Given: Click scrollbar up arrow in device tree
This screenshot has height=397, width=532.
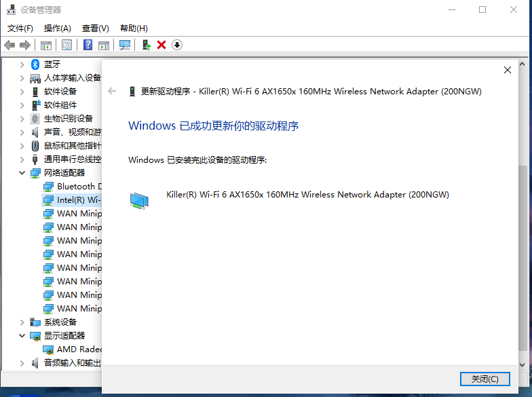Looking at the screenshot, I should click(522, 64).
